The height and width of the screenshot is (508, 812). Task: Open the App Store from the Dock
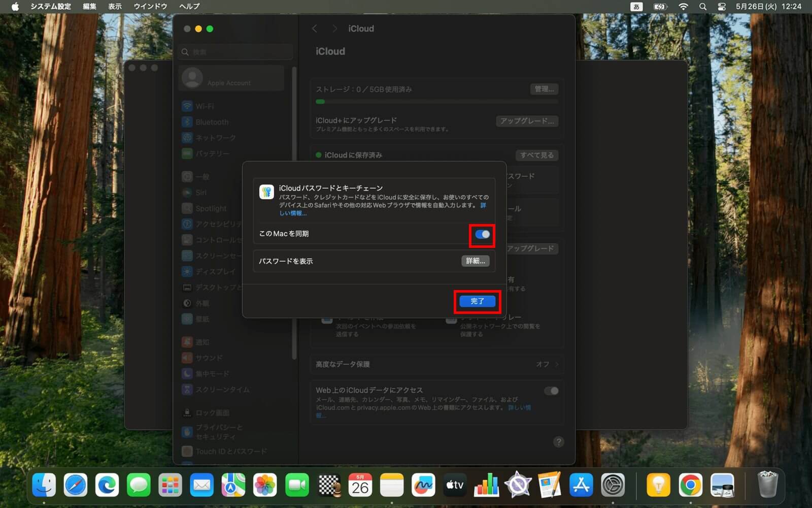pyautogui.click(x=581, y=485)
